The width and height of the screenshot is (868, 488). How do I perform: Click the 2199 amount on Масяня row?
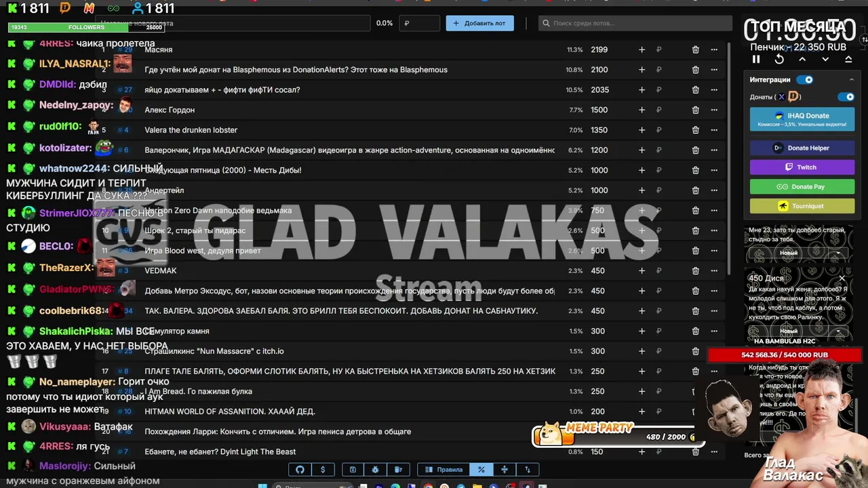(599, 49)
